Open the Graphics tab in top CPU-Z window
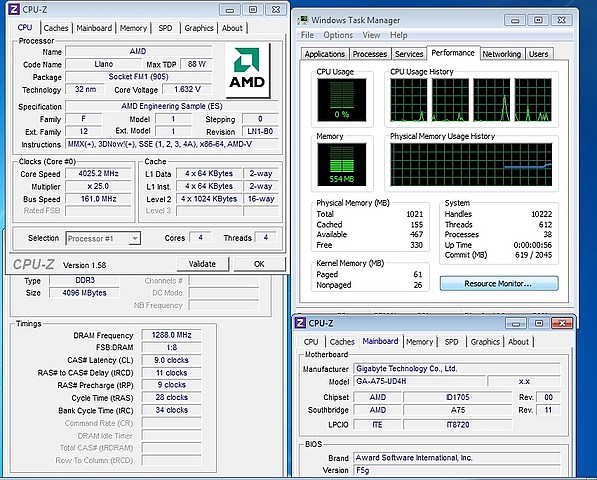Viewport: 597px width, 480px height. click(x=199, y=28)
